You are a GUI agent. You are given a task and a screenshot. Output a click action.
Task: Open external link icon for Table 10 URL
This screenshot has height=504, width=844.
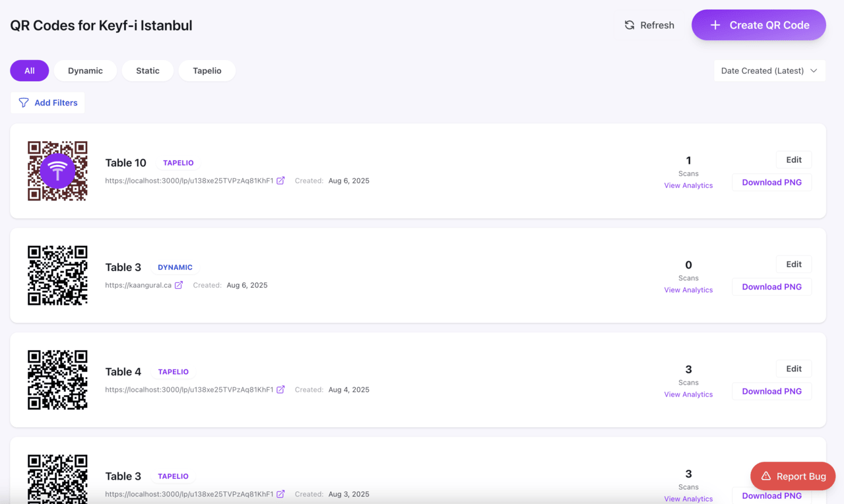point(280,181)
